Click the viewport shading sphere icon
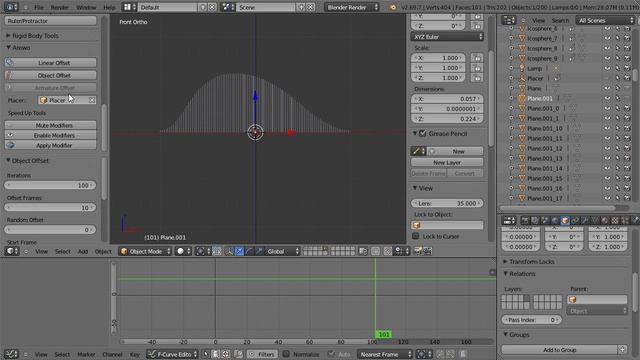This screenshot has width=640, height=360. coord(184,251)
